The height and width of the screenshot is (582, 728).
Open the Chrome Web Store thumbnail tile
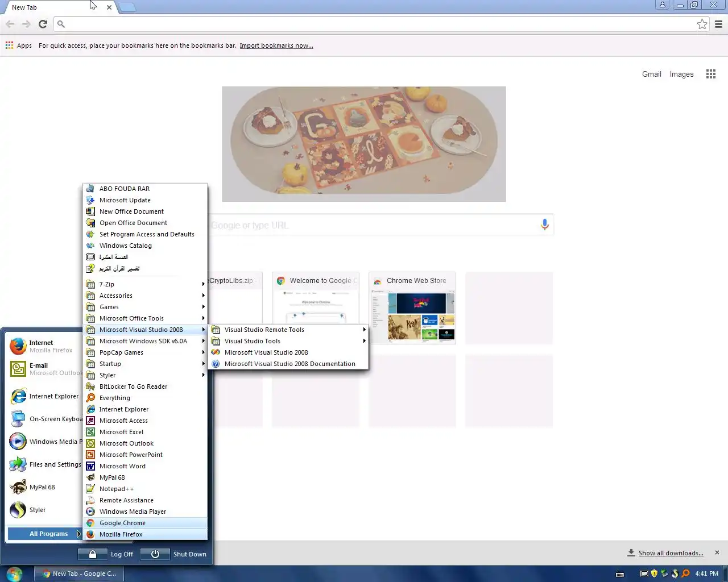412,308
